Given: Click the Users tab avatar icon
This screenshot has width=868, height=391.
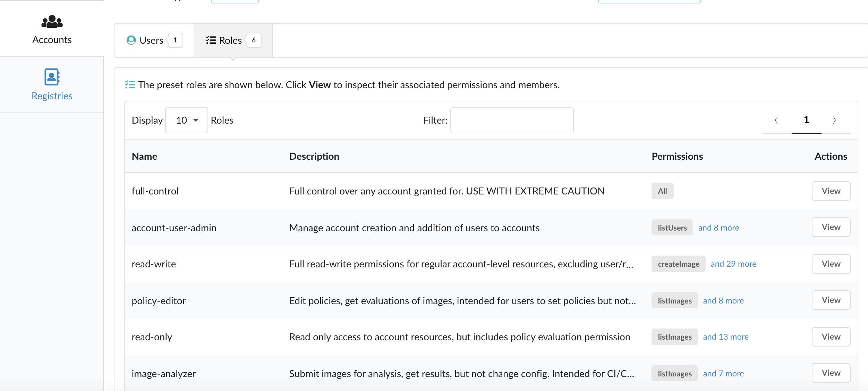Looking at the screenshot, I should click(x=131, y=40).
